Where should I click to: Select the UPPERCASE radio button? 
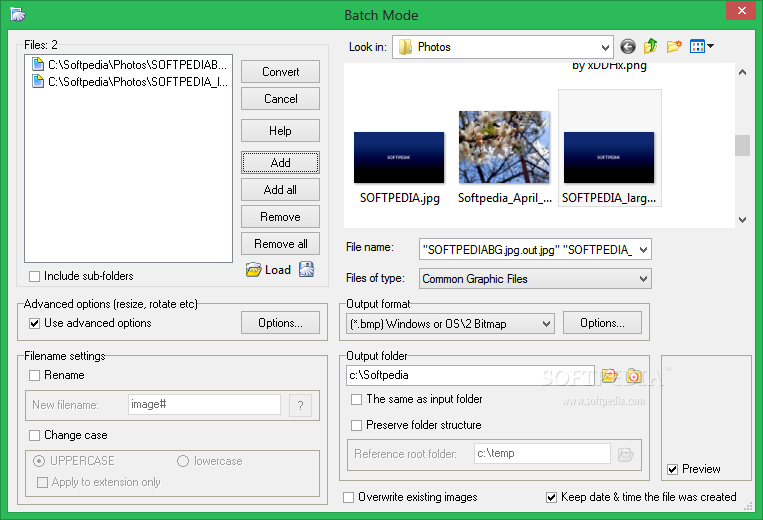39,461
